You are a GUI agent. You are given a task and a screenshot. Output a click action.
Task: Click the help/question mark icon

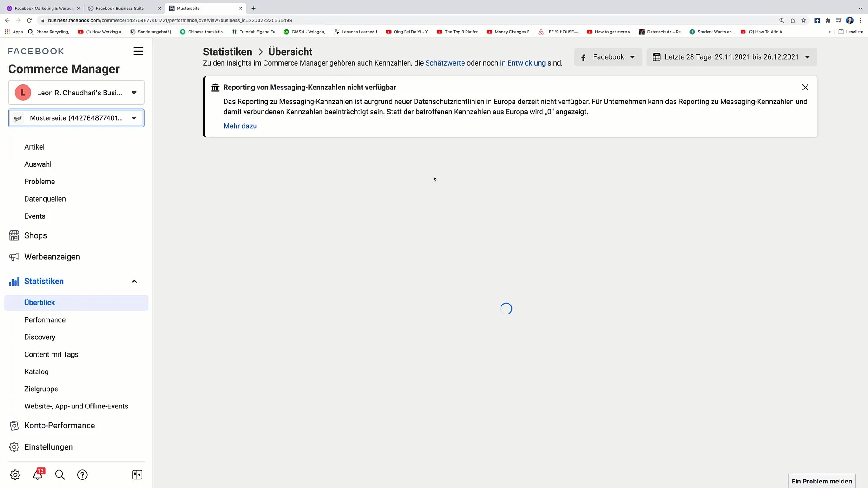coord(82,475)
